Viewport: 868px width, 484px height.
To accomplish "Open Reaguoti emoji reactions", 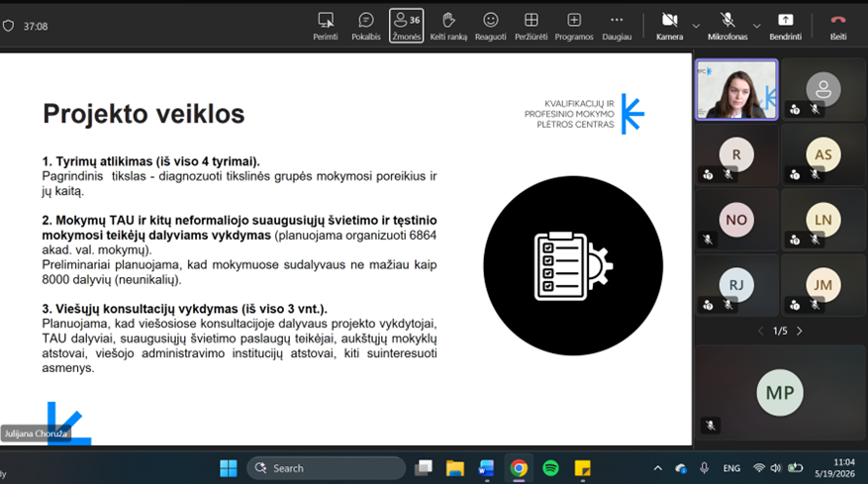I will pos(491,26).
